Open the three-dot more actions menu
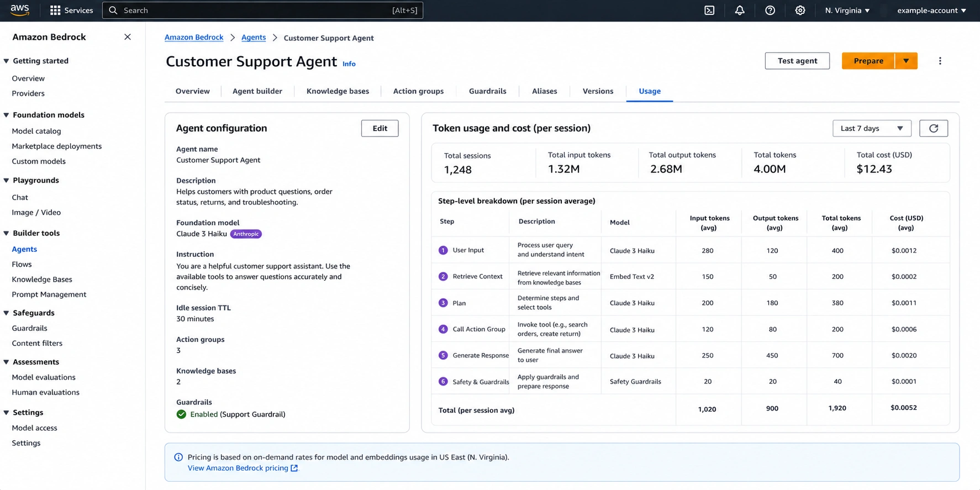 940,61
